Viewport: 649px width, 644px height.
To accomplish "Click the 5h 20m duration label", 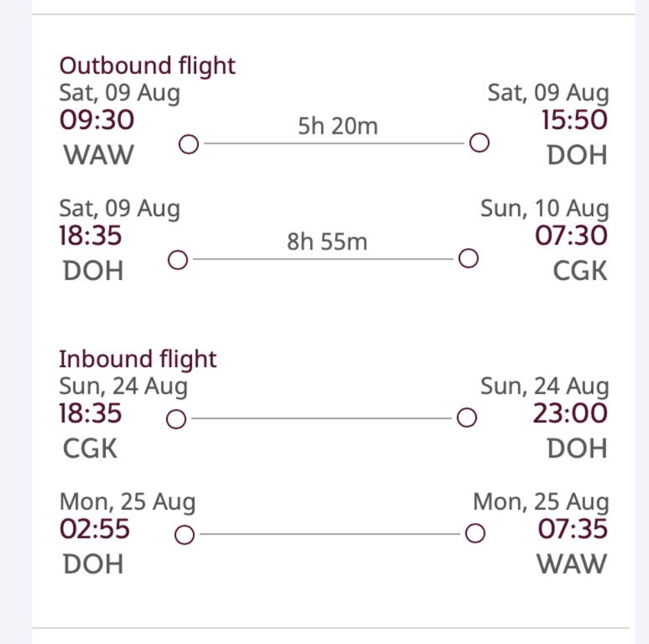I will click(x=338, y=126).
